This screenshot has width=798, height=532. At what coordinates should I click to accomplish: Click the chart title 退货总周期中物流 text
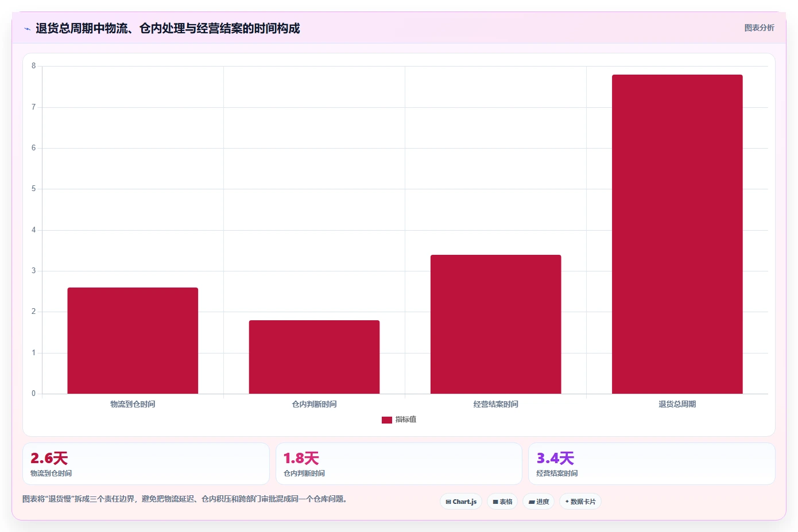168,29
